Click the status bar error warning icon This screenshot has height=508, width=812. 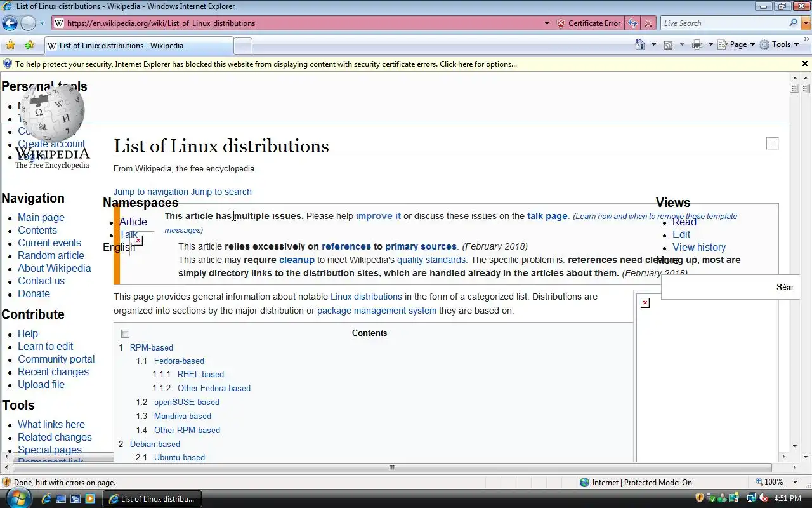pos(6,483)
